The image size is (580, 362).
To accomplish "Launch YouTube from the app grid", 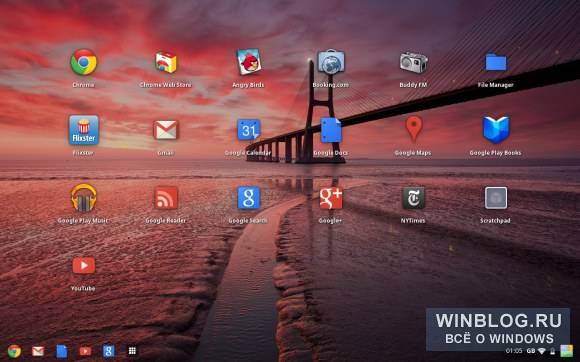I will coord(84,265).
